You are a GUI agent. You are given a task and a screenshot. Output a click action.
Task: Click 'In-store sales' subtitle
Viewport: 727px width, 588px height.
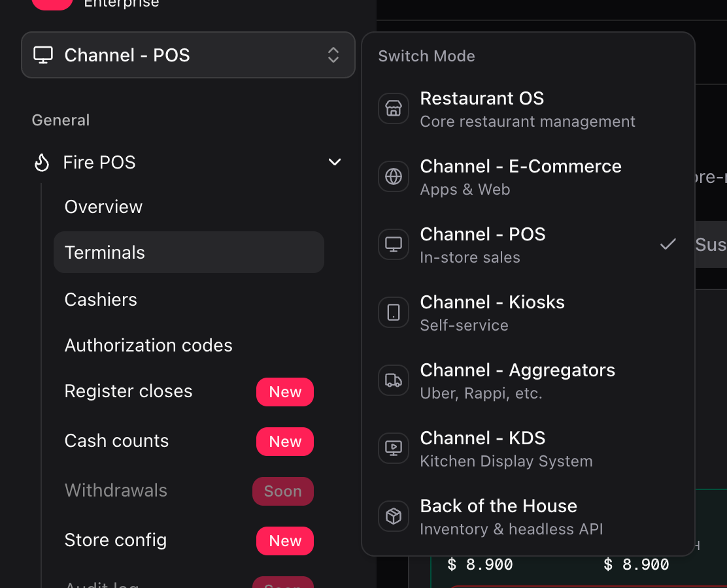pyautogui.click(x=470, y=257)
